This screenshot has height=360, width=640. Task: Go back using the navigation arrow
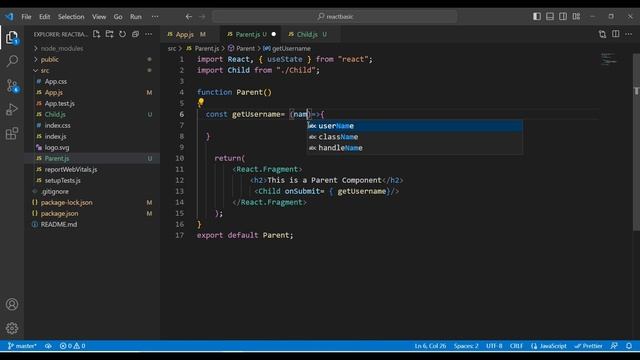(x=189, y=17)
